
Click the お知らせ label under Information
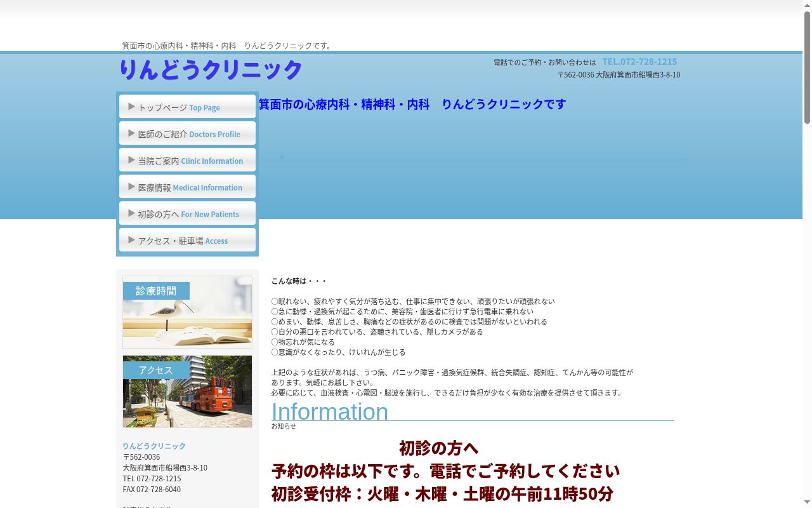tap(284, 426)
